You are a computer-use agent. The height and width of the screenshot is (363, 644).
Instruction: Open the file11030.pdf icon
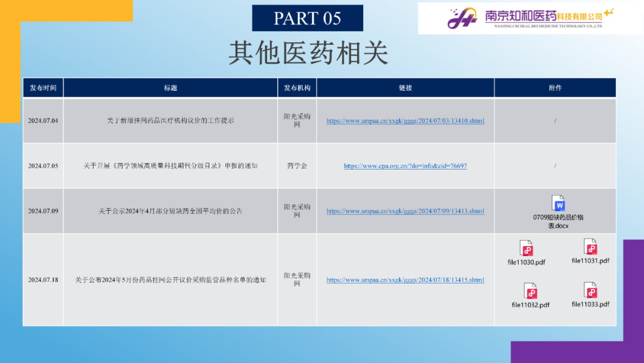527,248
